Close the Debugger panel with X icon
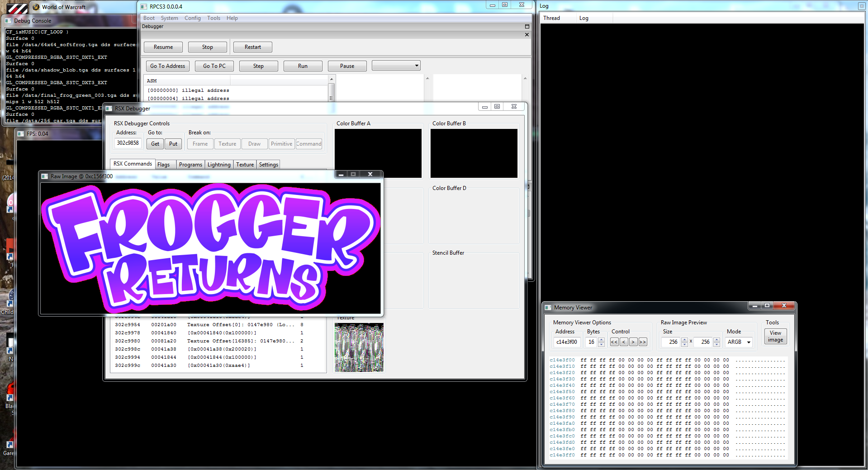The image size is (868, 470). (x=527, y=35)
